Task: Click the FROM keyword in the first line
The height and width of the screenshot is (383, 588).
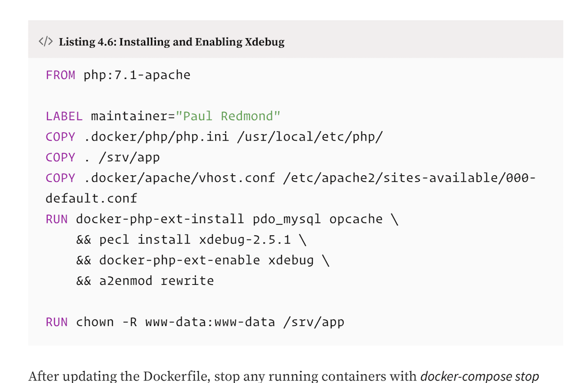Action: pyautogui.click(x=61, y=75)
